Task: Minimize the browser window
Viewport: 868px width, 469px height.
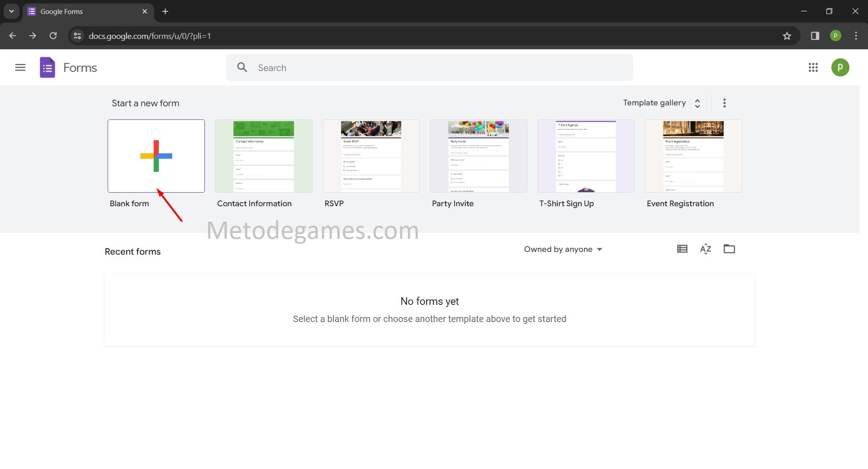Action: [804, 11]
